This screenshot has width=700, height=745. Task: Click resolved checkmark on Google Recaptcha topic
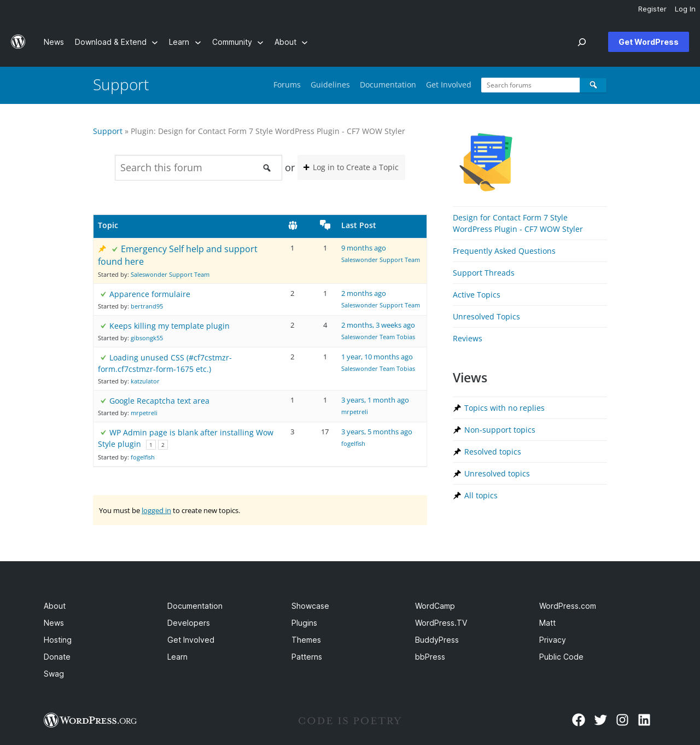click(103, 401)
